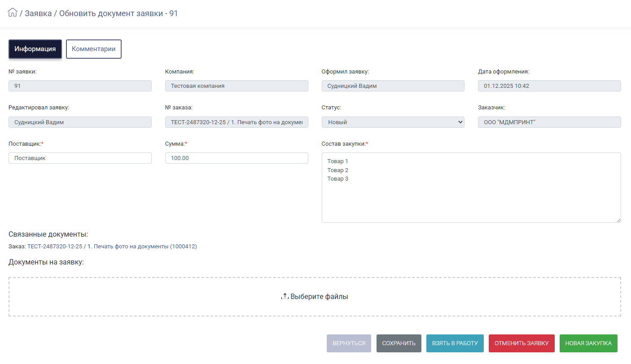The height and width of the screenshot is (364, 631).
Task: Click the upload icon in file dropzone
Action: point(285,296)
